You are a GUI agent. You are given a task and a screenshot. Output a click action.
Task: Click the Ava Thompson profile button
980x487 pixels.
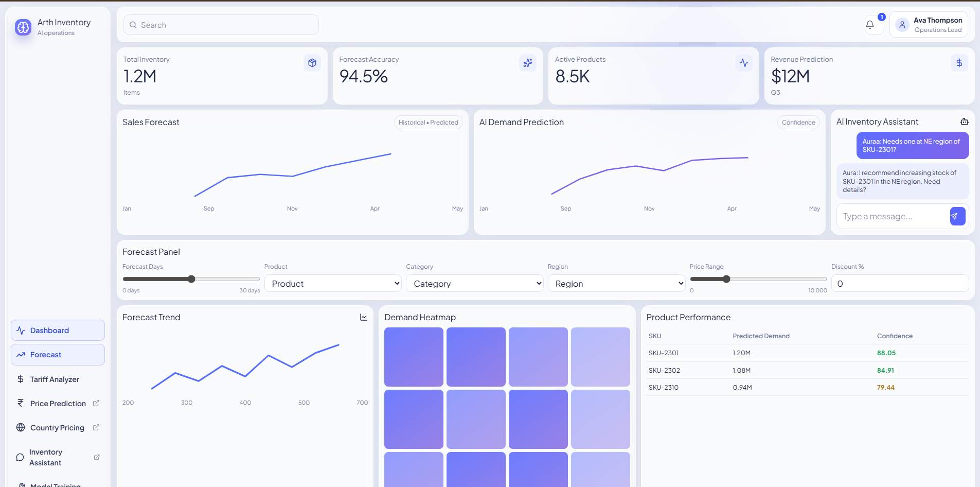coord(929,25)
